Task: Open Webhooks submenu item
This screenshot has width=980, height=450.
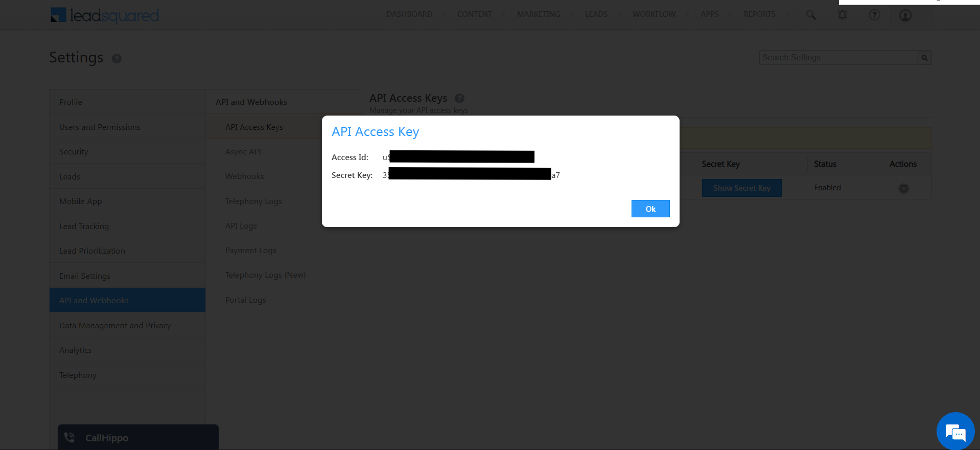Action: pos(244,176)
